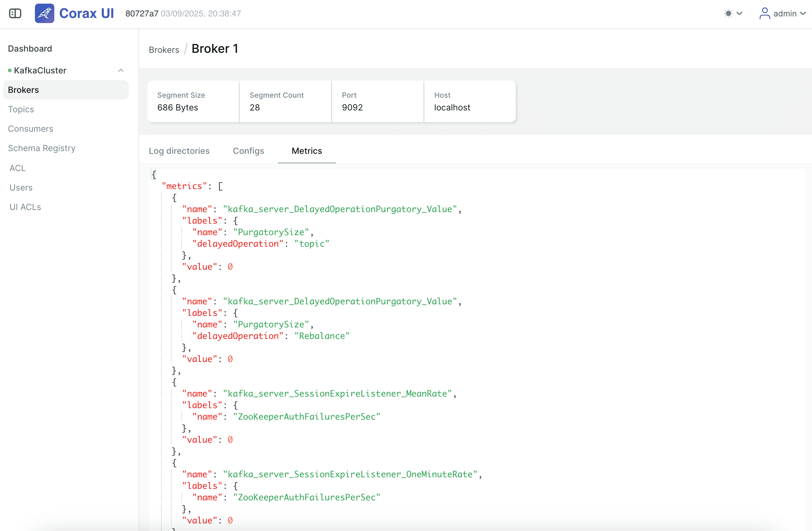This screenshot has height=531, width=812.
Task: Open the Consumers section
Action: click(x=31, y=129)
